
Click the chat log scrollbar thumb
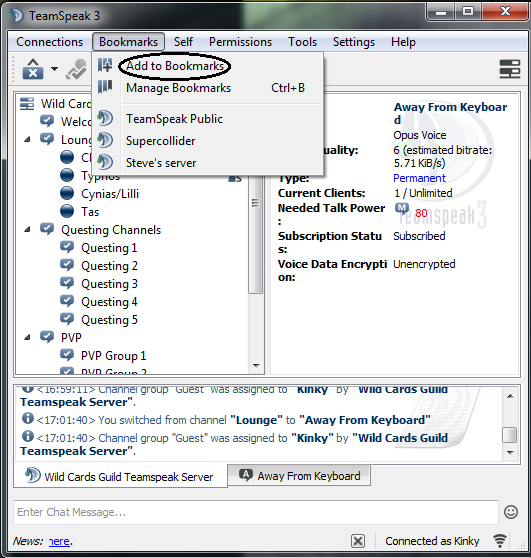point(510,435)
